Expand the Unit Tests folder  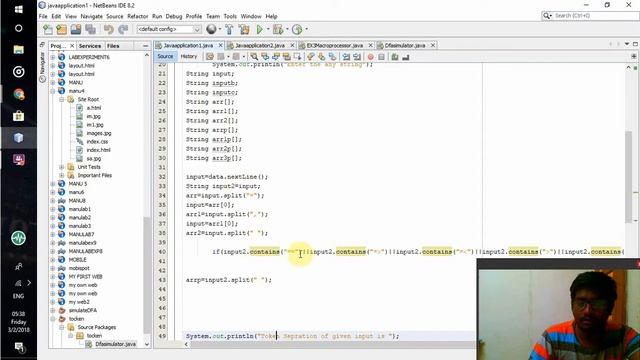click(62, 167)
